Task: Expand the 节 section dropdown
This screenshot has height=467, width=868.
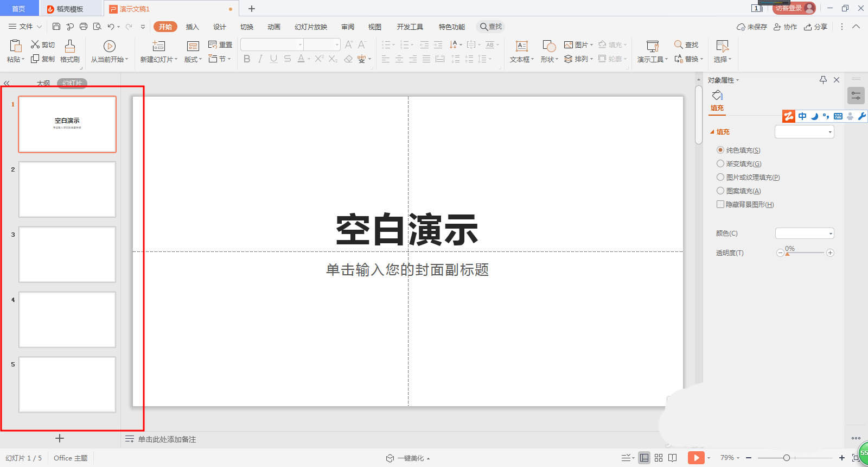Action: pos(220,59)
